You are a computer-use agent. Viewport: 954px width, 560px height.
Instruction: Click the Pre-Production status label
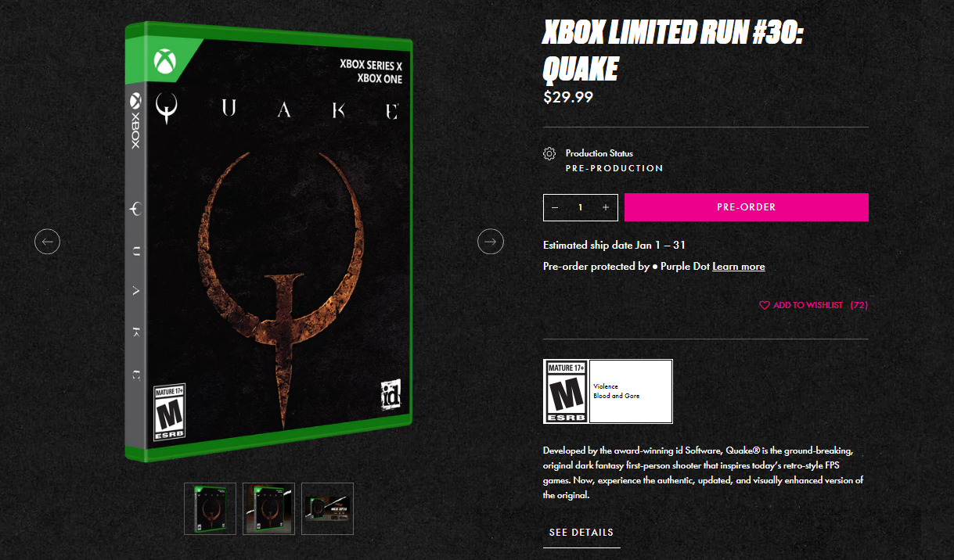614,168
